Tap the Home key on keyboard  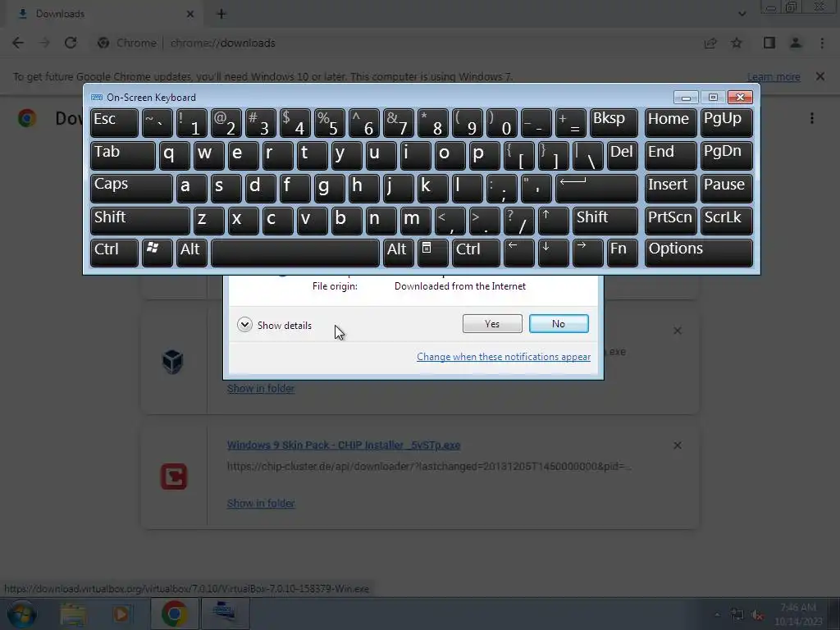tap(671, 122)
